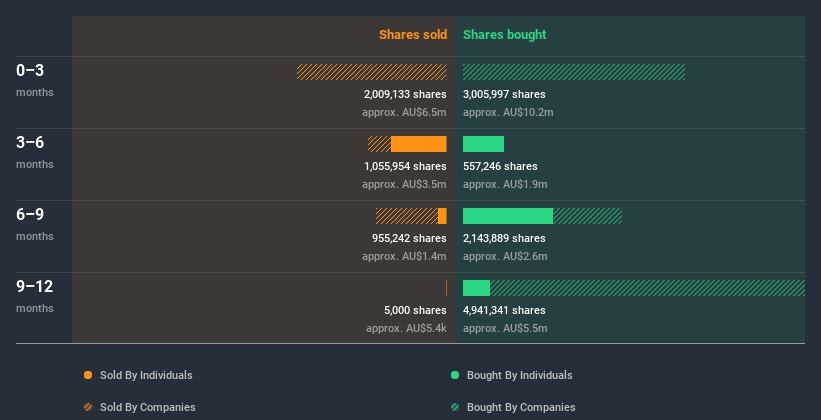
Task: Click the solid green bar in 3–6 months
Action: click(483, 144)
